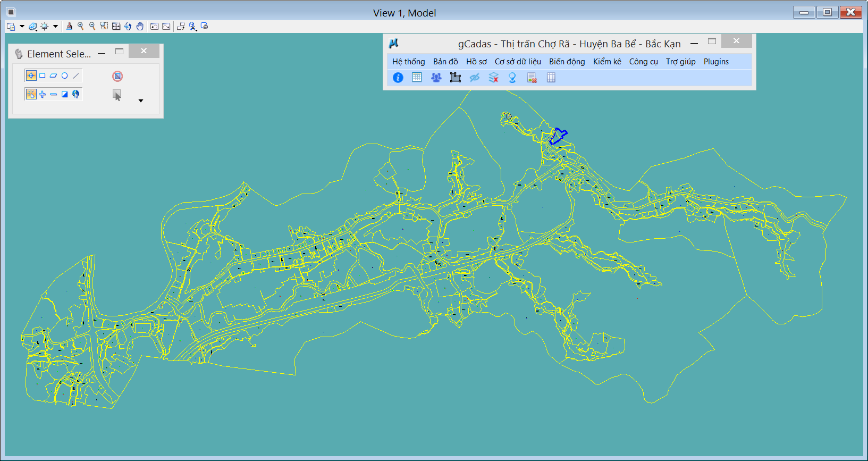Image resolution: width=868 pixels, height=461 pixels.
Task: Click the map pin location icon
Action: (x=512, y=78)
